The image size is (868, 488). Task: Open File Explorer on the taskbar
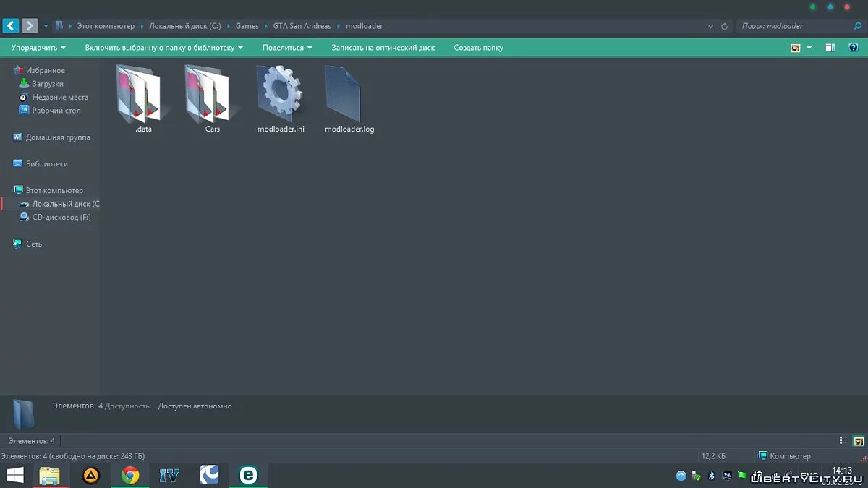click(x=49, y=475)
